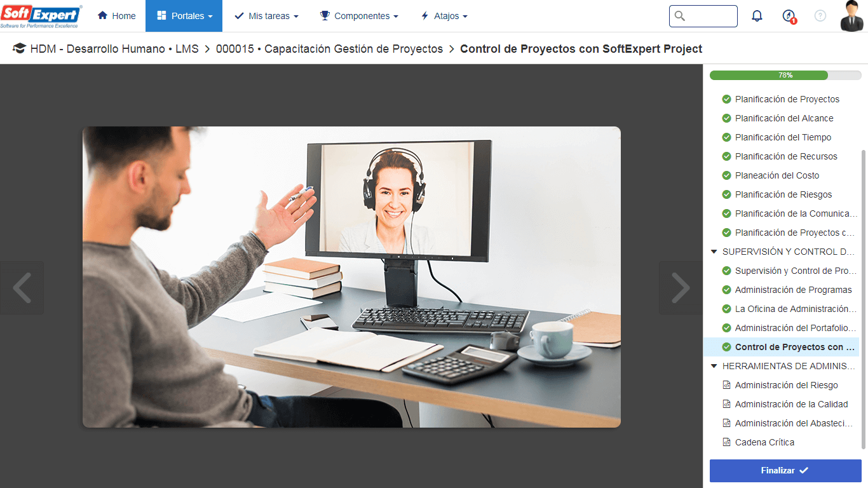Open lesson Planeación del Costo
The image size is (868, 488).
(777, 175)
